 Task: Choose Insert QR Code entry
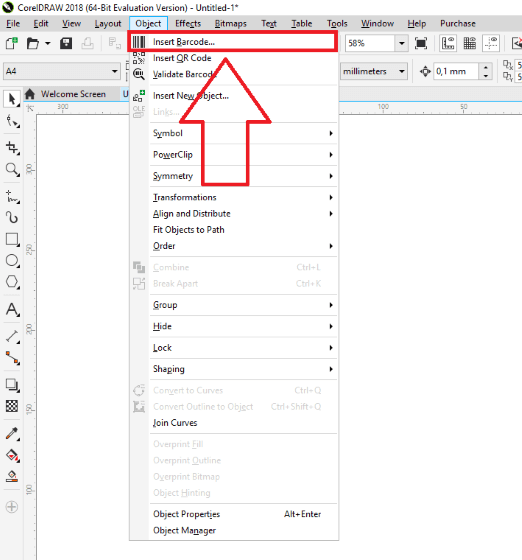pyautogui.click(x=234, y=58)
